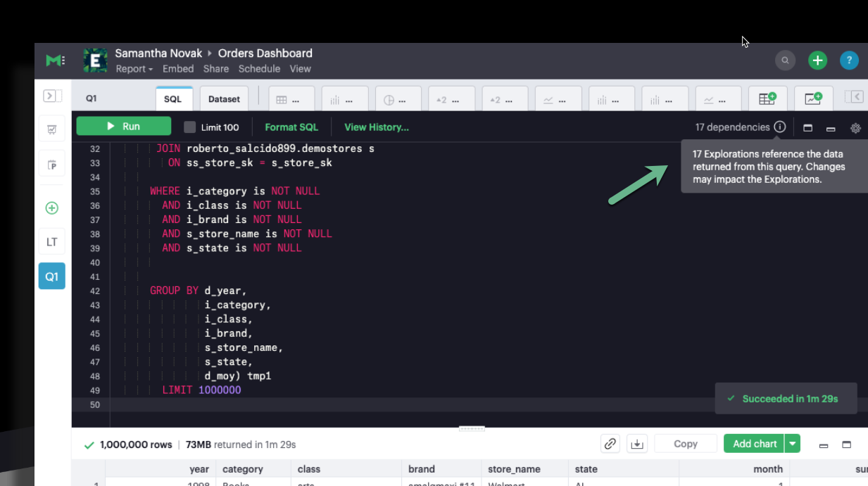Click the Succeeded in 1m 29s notification
This screenshot has height=486, width=868.
[786, 399]
